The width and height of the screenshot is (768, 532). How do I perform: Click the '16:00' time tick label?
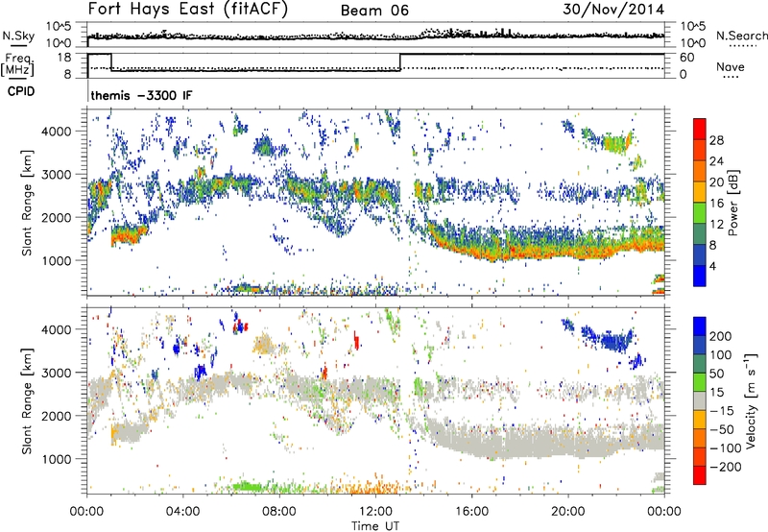click(x=471, y=512)
